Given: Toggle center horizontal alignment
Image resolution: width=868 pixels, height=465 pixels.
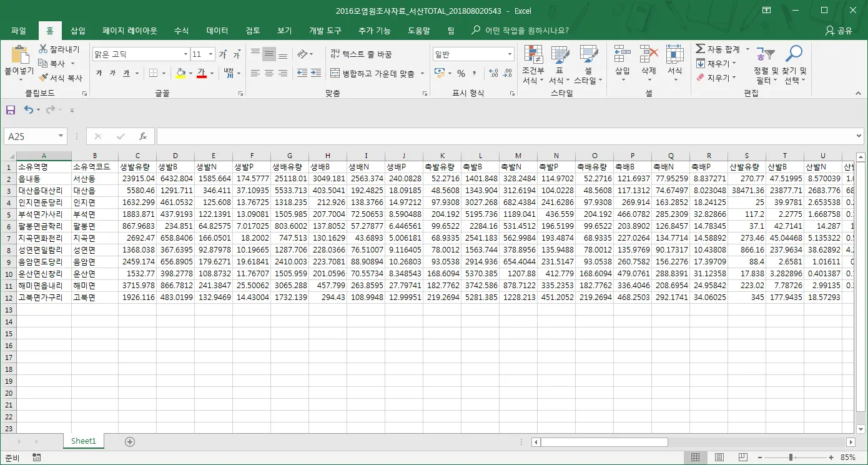Looking at the screenshot, I should [x=269, y=73].
